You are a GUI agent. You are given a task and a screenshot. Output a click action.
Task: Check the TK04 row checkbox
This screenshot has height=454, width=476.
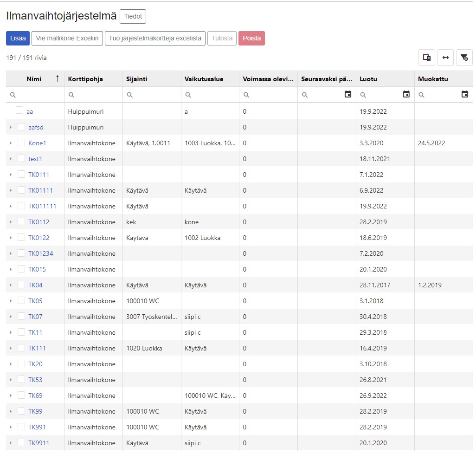pos(21,285)
